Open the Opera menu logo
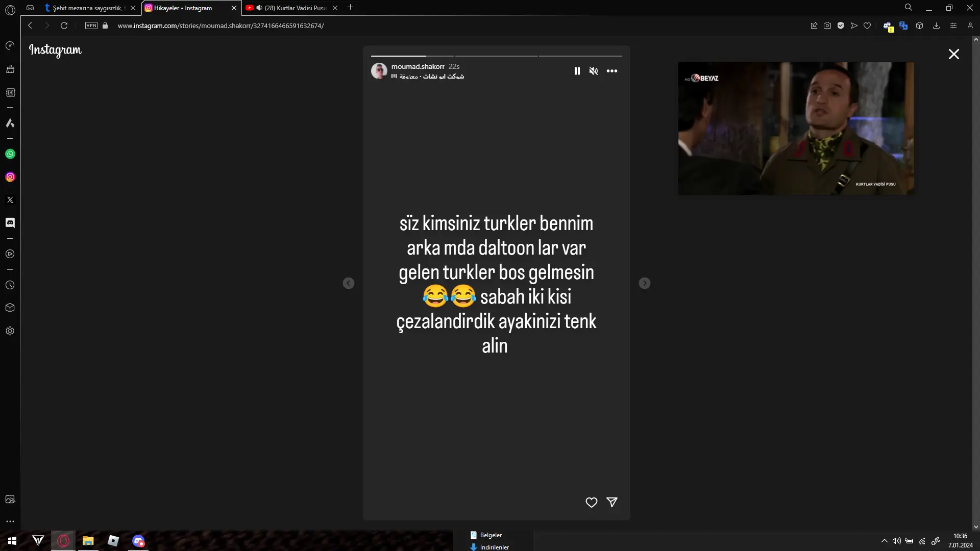 coord(10,9)
